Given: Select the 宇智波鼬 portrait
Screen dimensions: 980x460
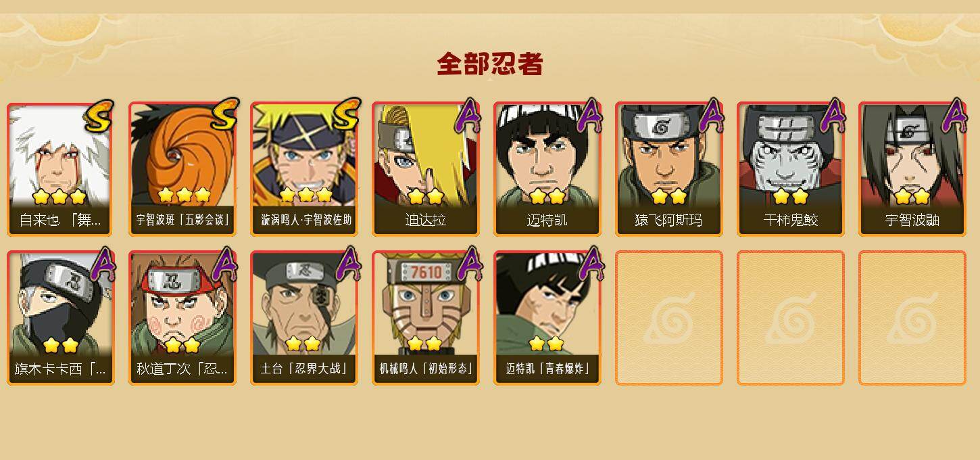Looking at the screenshot, I should [912, 169].
